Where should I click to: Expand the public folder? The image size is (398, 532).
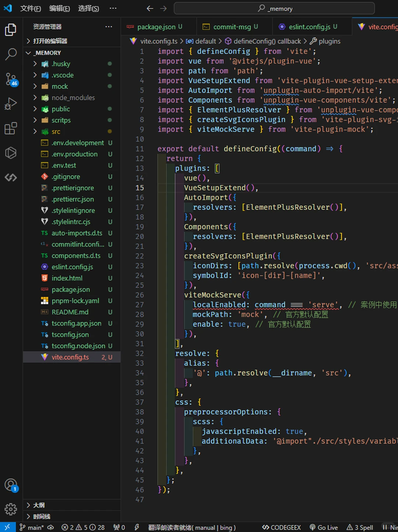72,109
